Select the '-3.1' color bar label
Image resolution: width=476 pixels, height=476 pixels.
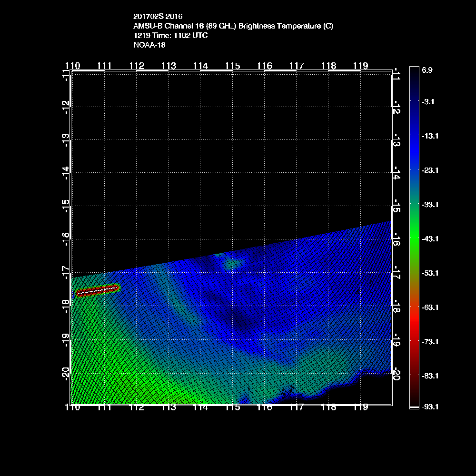coord(428,102)
